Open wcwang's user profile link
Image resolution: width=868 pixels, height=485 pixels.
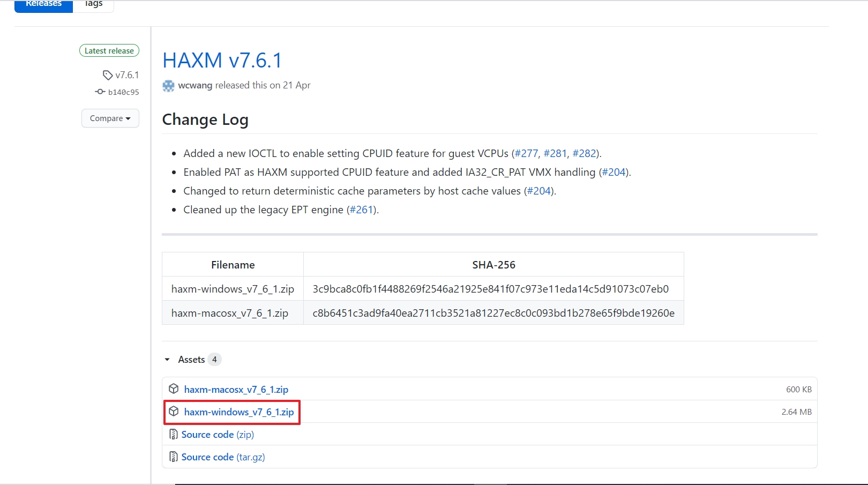[x=195, y=85]
